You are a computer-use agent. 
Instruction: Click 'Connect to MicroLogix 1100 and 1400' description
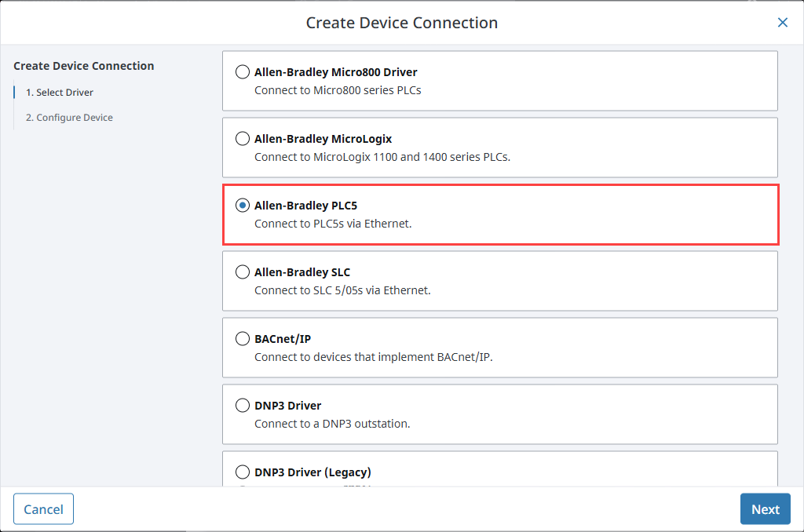(382, 157)
